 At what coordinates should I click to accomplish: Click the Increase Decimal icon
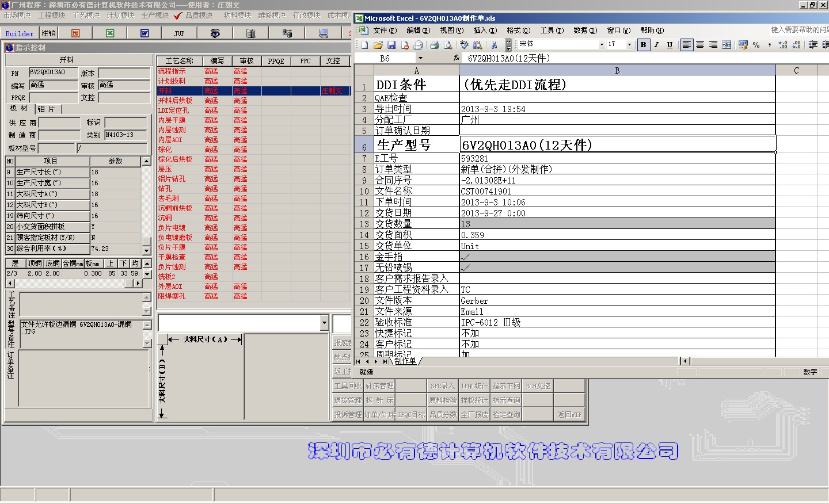tap(783, 45)
